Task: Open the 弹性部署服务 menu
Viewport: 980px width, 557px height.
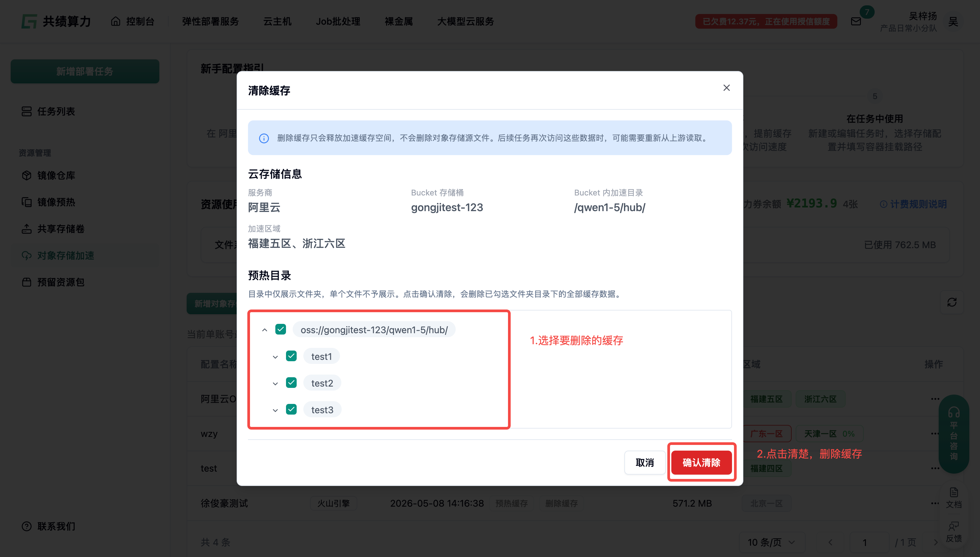Action: coord(210,21)
